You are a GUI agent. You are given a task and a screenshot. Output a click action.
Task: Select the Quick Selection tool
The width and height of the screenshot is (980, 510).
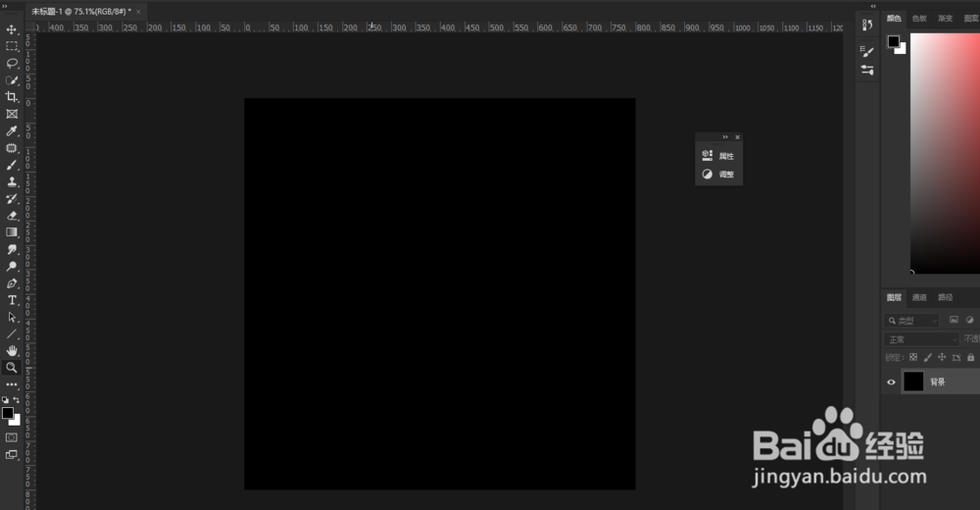(11, 80)
